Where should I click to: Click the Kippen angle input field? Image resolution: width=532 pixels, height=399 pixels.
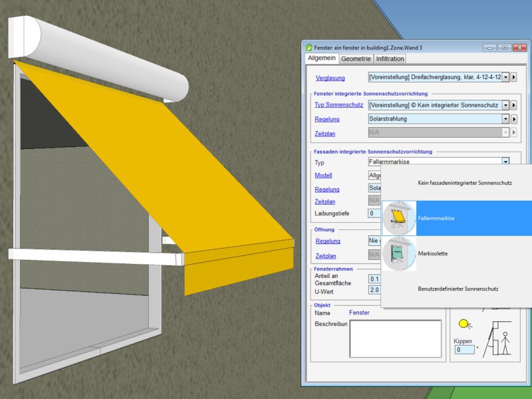pos(464,350)
